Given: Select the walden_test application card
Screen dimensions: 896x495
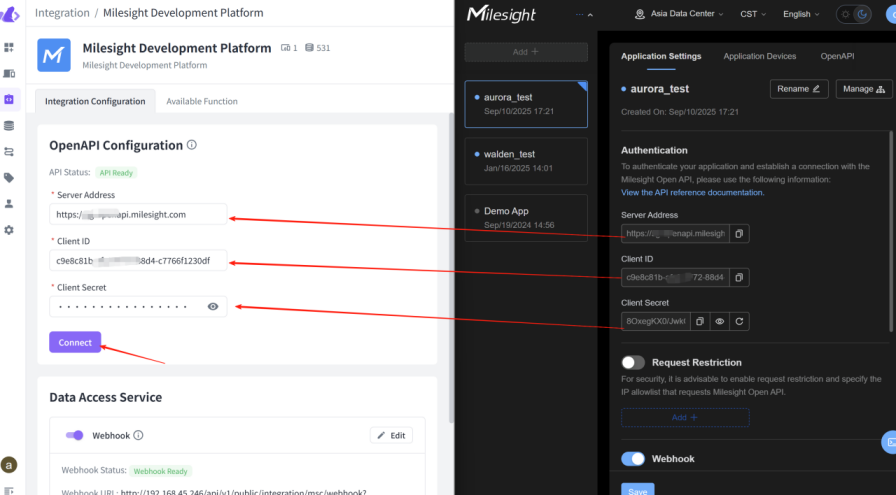Looking at the screenshot, I should click(x=526, y=161).
